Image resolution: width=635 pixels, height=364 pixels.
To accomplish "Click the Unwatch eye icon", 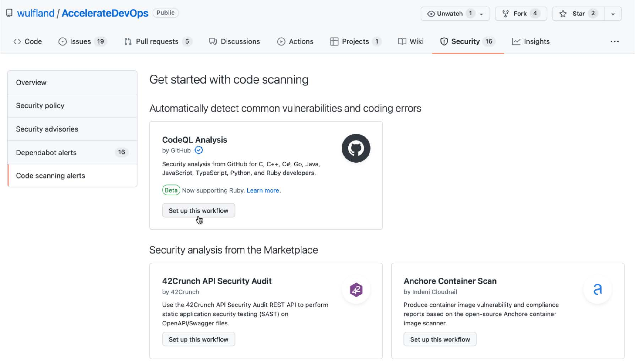I will [x=431, y=14].
